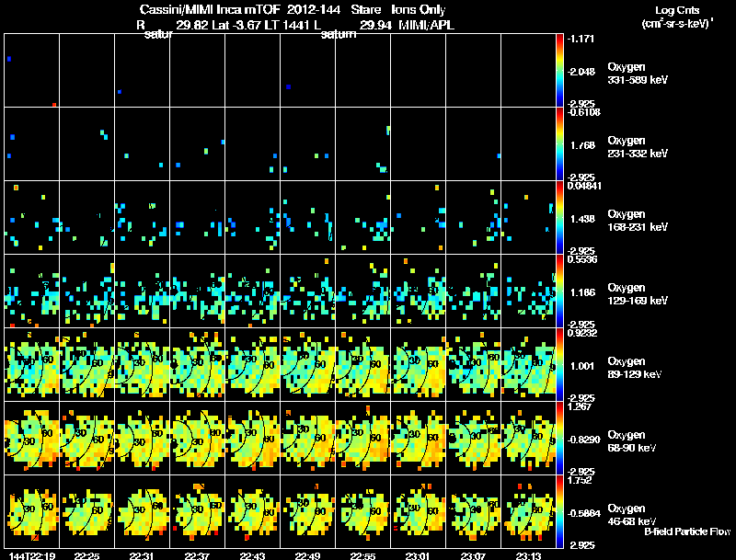Click the 22:37 time axis label
The width and height of the screenshot is (736, 560).
tap(197, 555)
